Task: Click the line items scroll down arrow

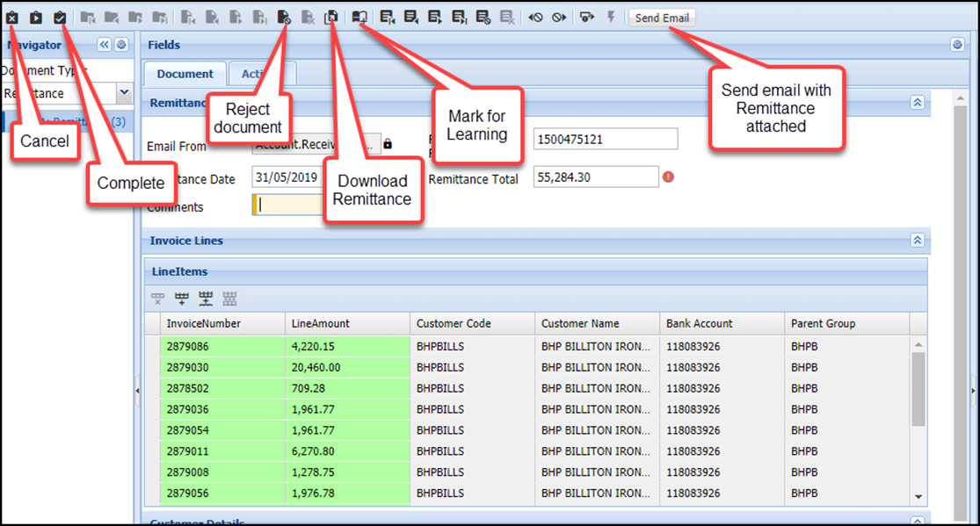Action: click(x=919, y=496)
